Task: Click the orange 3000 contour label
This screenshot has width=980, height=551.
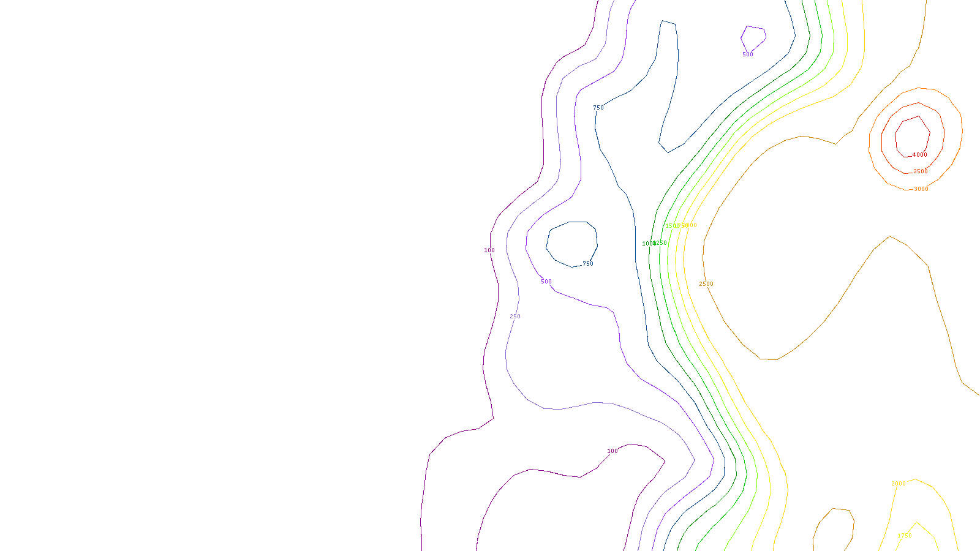Action: tap(921, 189)
